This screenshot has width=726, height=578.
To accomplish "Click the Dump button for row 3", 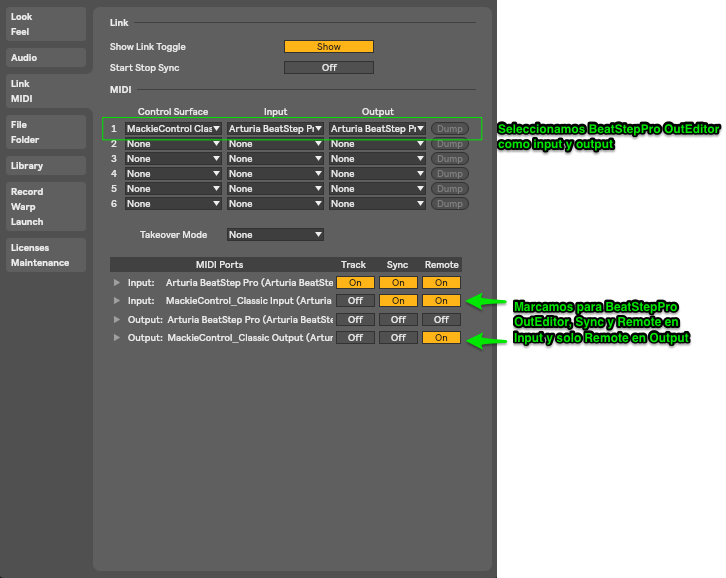I will (x=450, y=159).
